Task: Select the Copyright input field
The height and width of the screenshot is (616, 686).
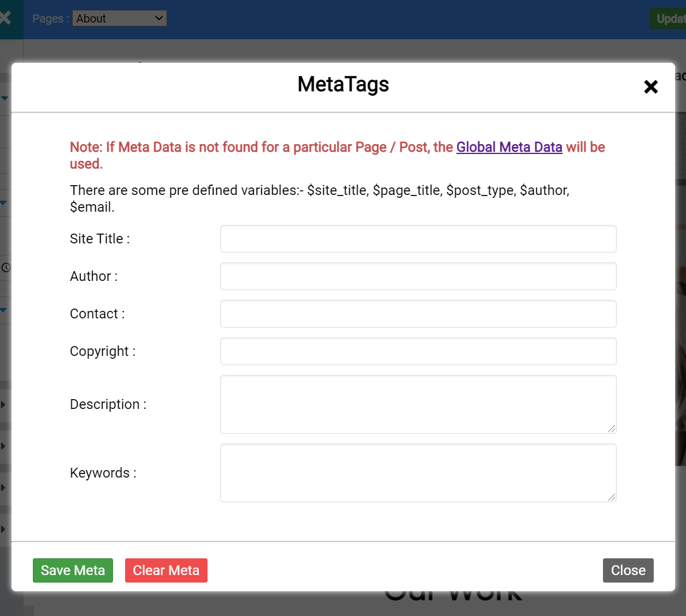Action: (418, 351)
